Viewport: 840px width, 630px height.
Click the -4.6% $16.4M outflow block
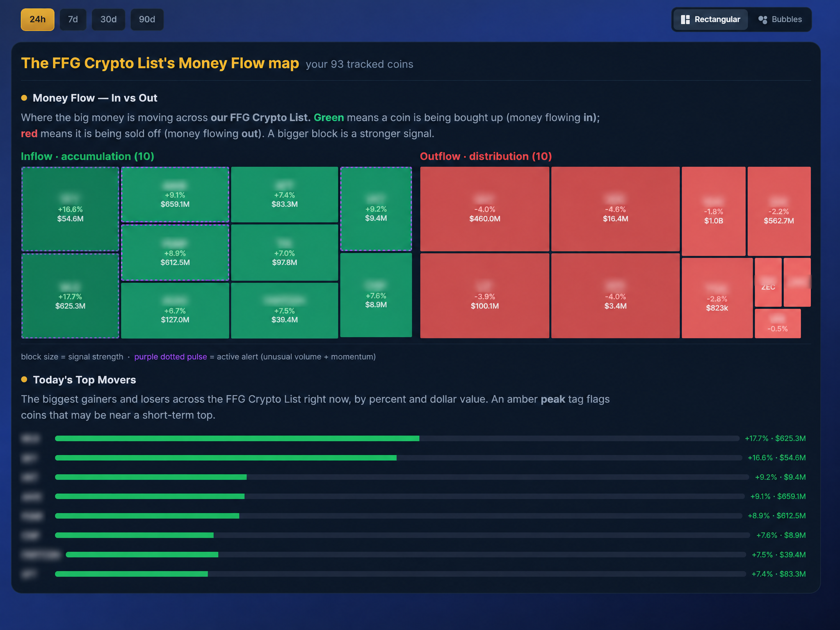point(615,209)
